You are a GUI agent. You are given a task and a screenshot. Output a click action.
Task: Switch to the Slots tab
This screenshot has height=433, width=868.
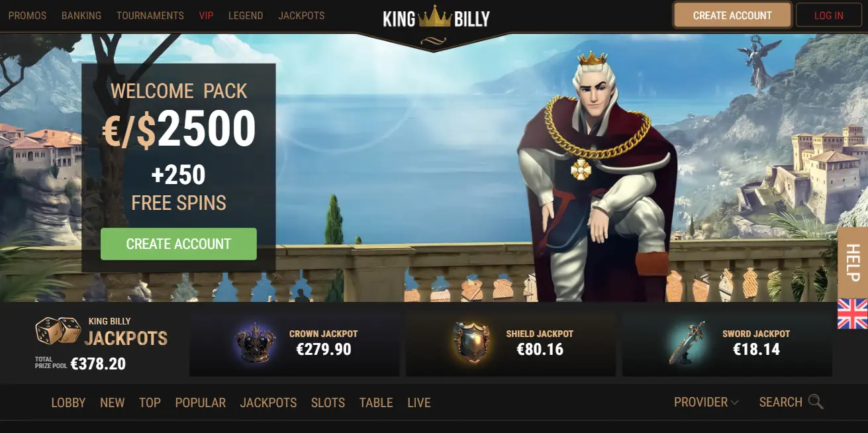[x=328, y=403]
